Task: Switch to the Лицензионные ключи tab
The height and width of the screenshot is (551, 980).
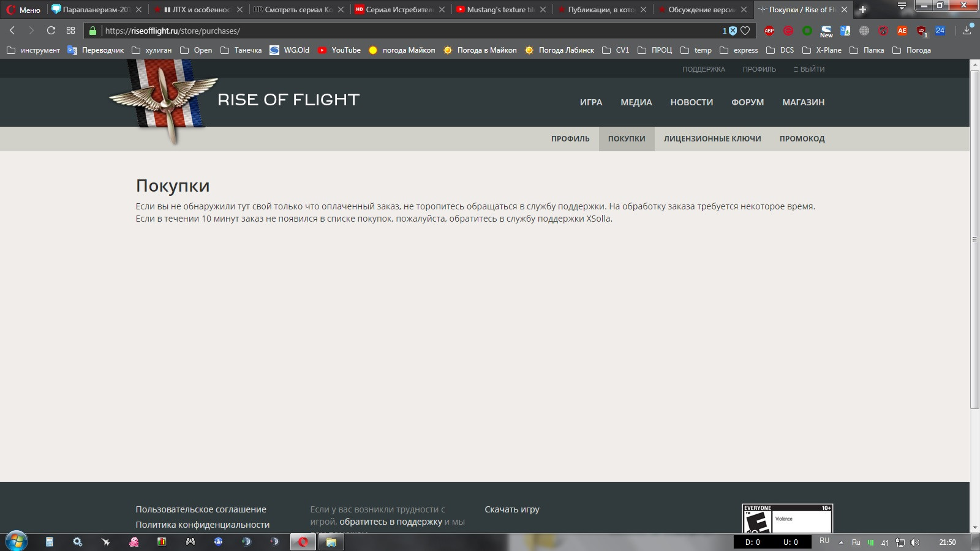Action: click(712, 139)
